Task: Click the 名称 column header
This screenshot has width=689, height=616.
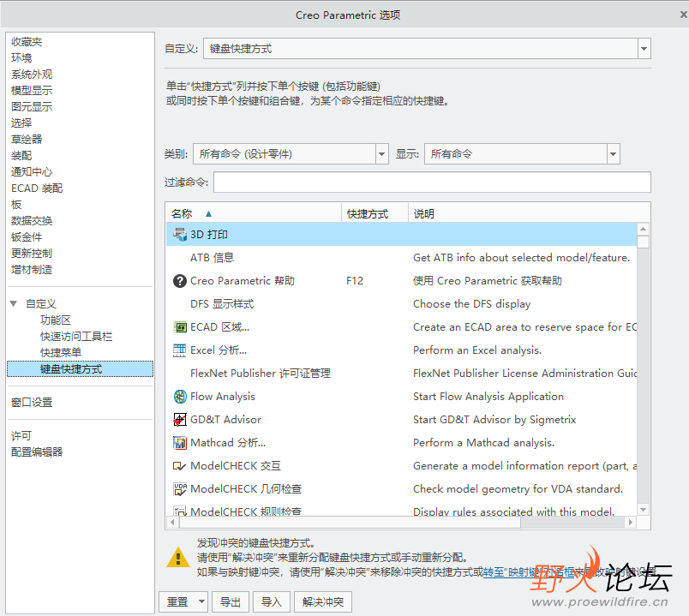Action: [x=254, y=214]
